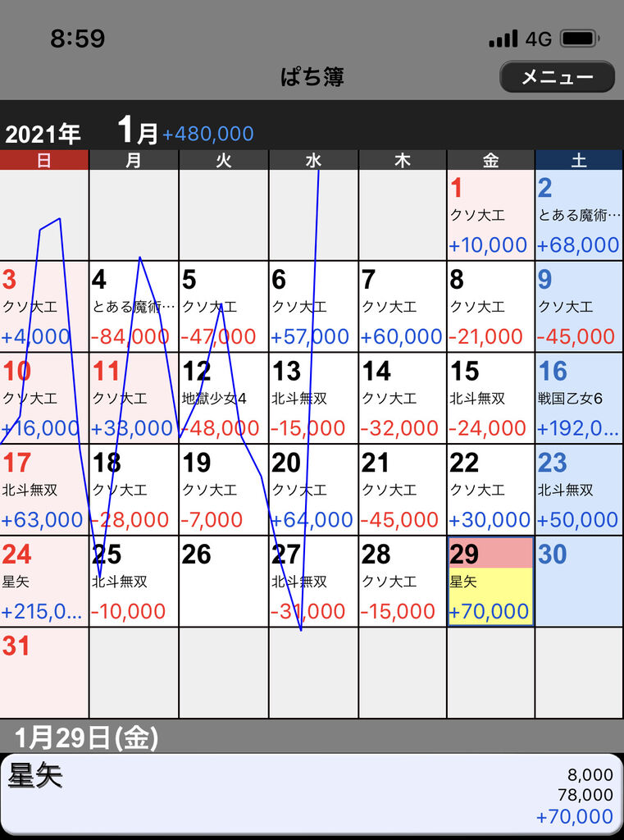
Task: Select January 22 cell showing +30,000
Action: [490, 490]
